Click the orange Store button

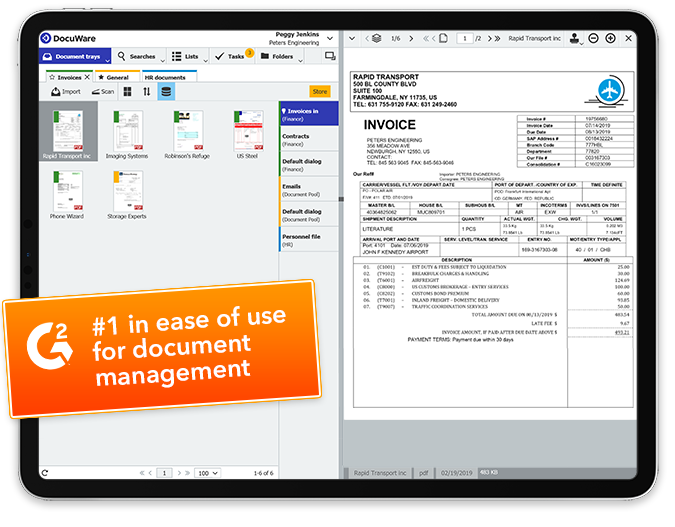[x=320, y=91]
